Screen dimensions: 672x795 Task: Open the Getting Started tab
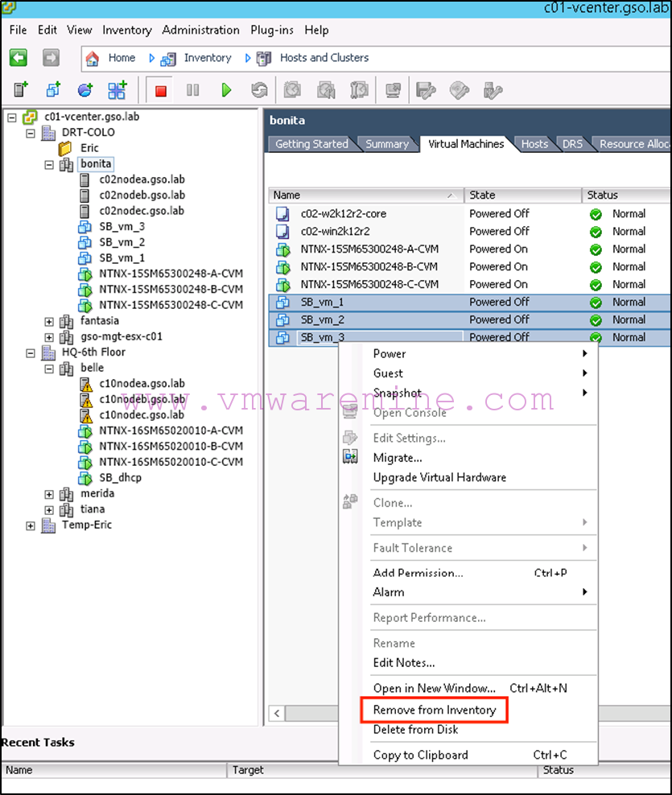coord(311,144)
